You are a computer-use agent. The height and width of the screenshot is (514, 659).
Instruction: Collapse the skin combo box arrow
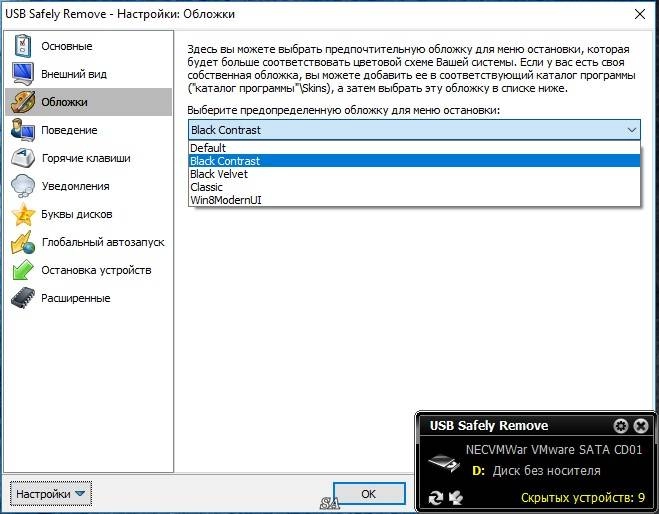pyautogui.click(x=631, y=130)
